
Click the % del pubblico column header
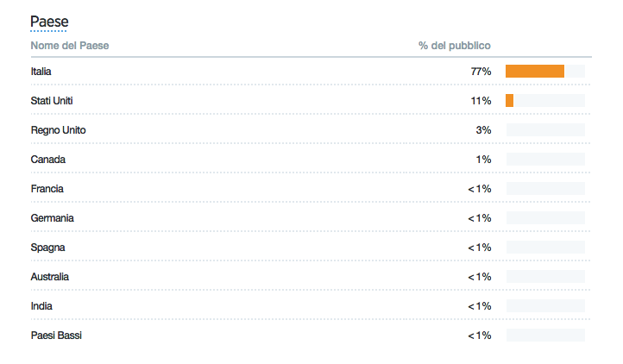click(455, 46)
